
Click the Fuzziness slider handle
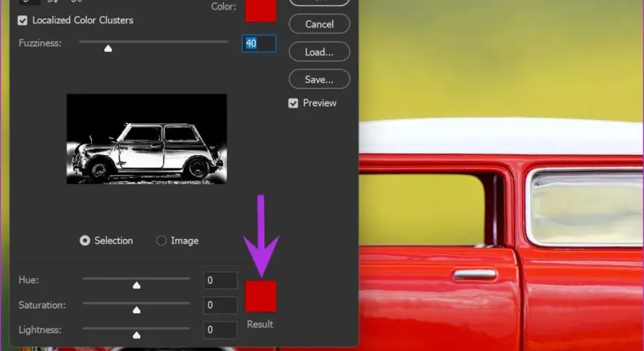[108, 48]
